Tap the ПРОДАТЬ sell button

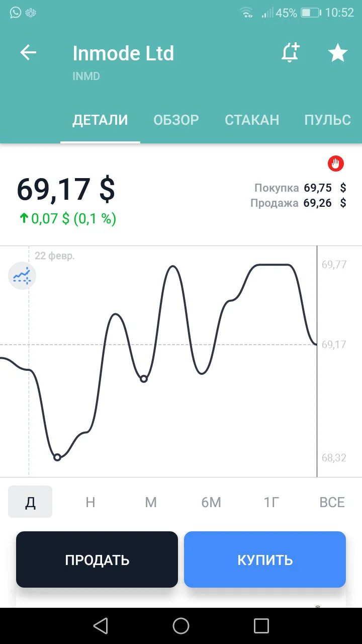point(97,559)
